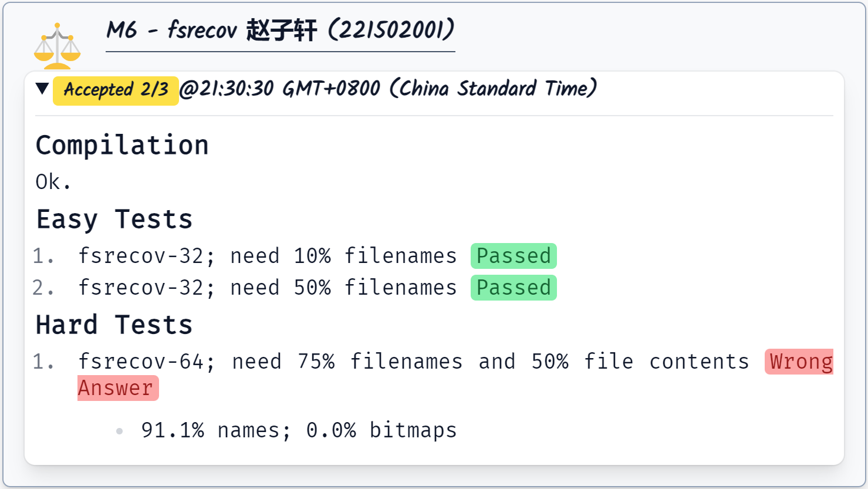Select the 'need 10% filenames' test entry
The height and width of the screenshot is (489, 868).
(x=267, y=256)
